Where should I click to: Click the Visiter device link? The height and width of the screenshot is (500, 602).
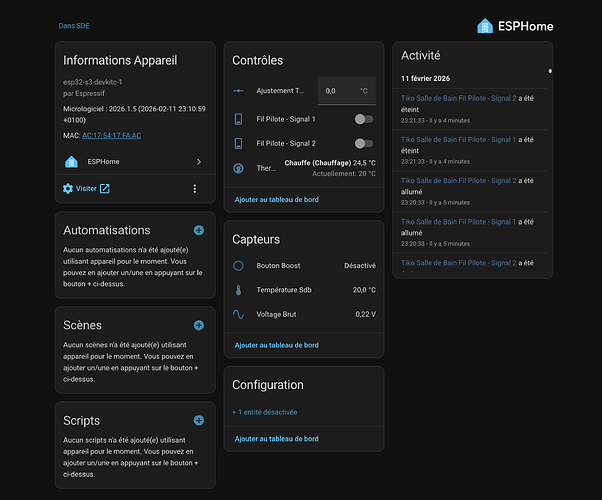(86, 188)
